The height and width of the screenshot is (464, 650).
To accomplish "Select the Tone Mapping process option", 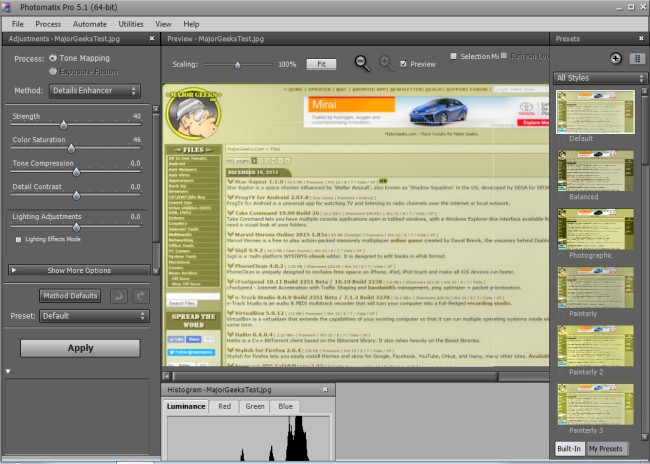I will pos(54,58).
